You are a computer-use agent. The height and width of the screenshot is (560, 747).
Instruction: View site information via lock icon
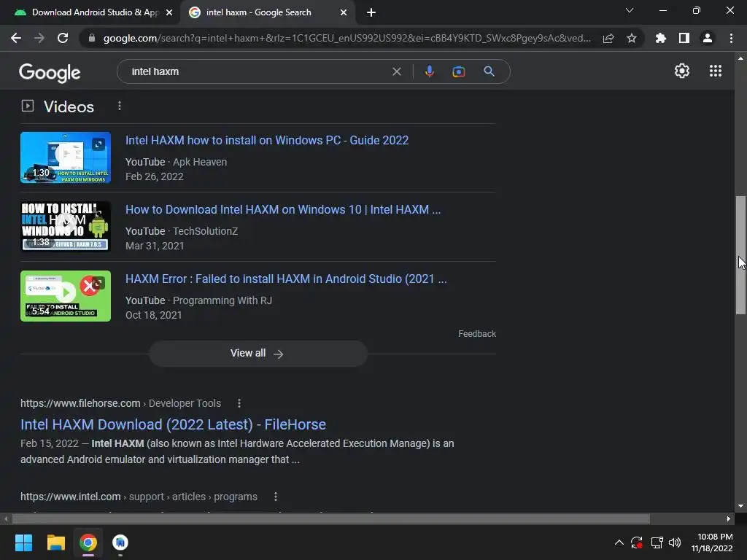(92, 38)
